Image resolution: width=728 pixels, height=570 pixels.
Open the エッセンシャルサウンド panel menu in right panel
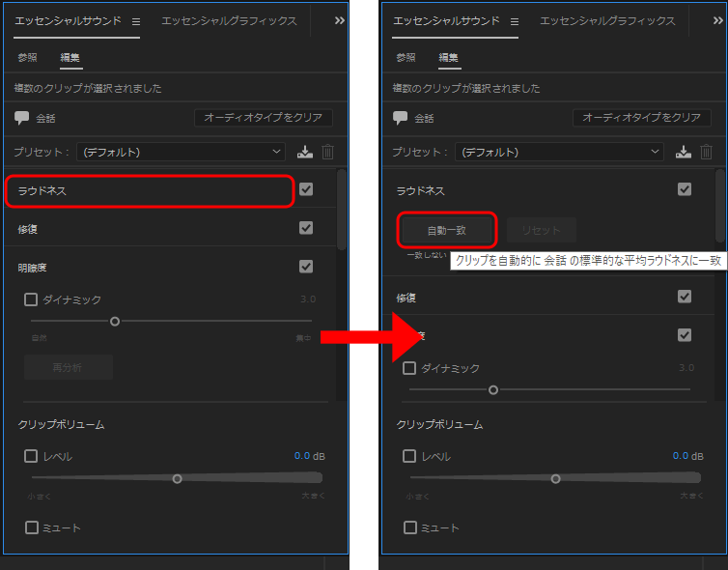515,21
